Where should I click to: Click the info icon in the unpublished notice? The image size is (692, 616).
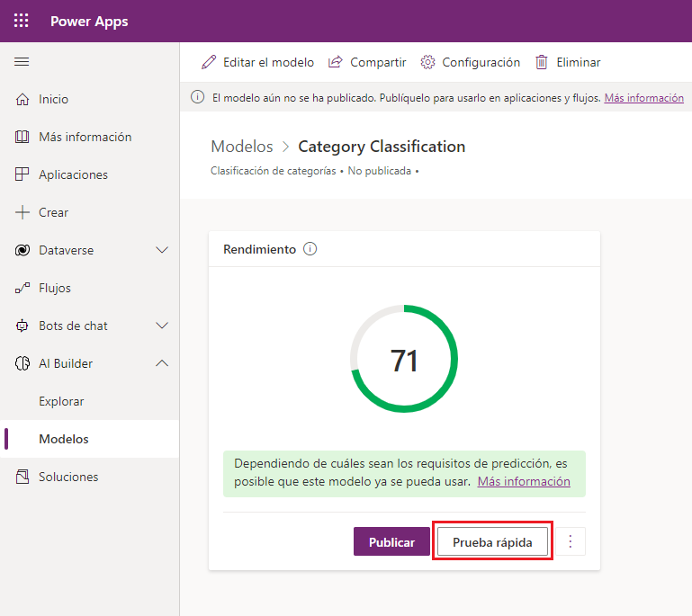[x=197, y=97]
